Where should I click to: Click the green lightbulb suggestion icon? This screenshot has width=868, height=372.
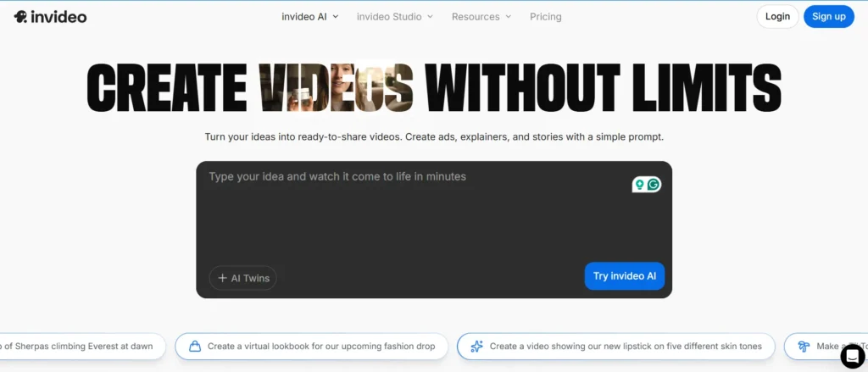[640, 185]
